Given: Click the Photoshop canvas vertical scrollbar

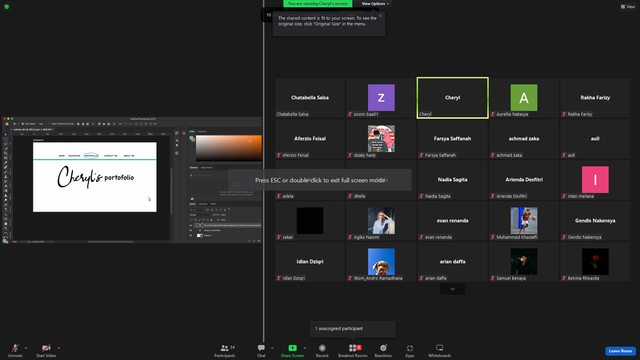Looking at the screenshot, I should coord(171,191).
